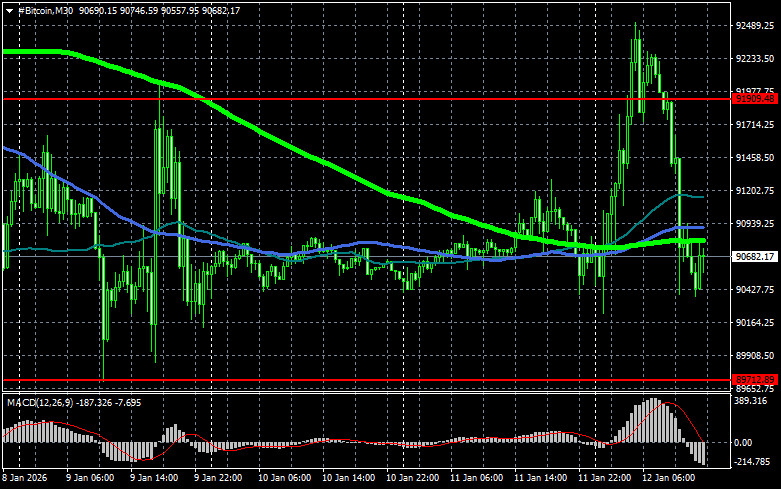Click the #Bitcoin,M30 symbol title

(45, 10)
